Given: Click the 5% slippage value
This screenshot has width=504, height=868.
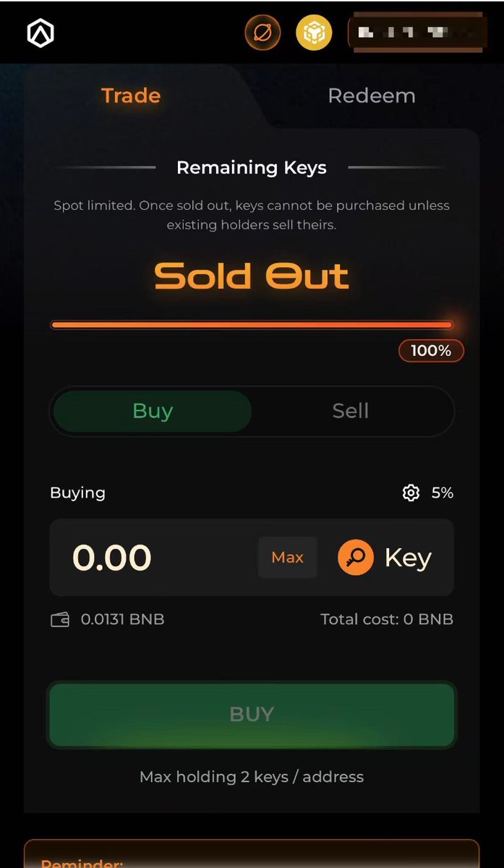Looking at the screenshot, I should click(x=443, y=493).
